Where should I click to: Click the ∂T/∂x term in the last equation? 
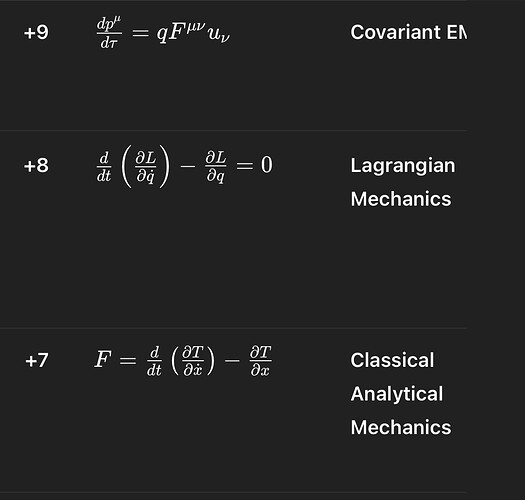[x=261, y=361]
